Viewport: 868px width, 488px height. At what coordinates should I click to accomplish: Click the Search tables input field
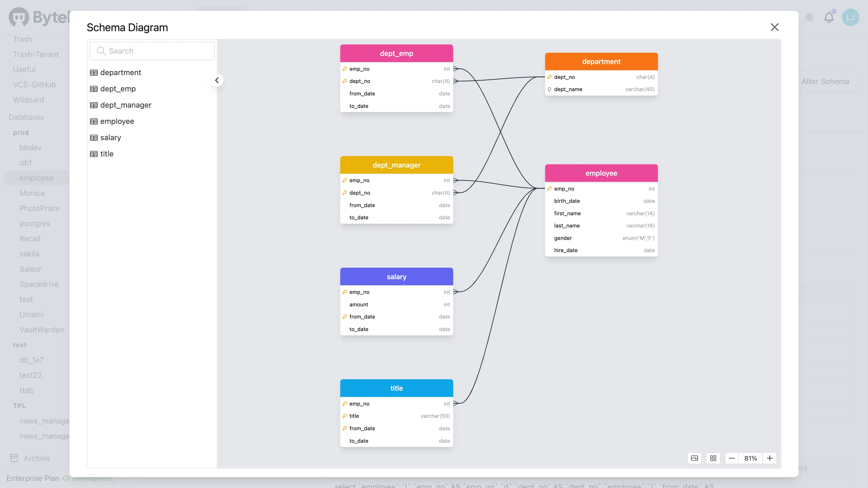[x=152, y=51]
